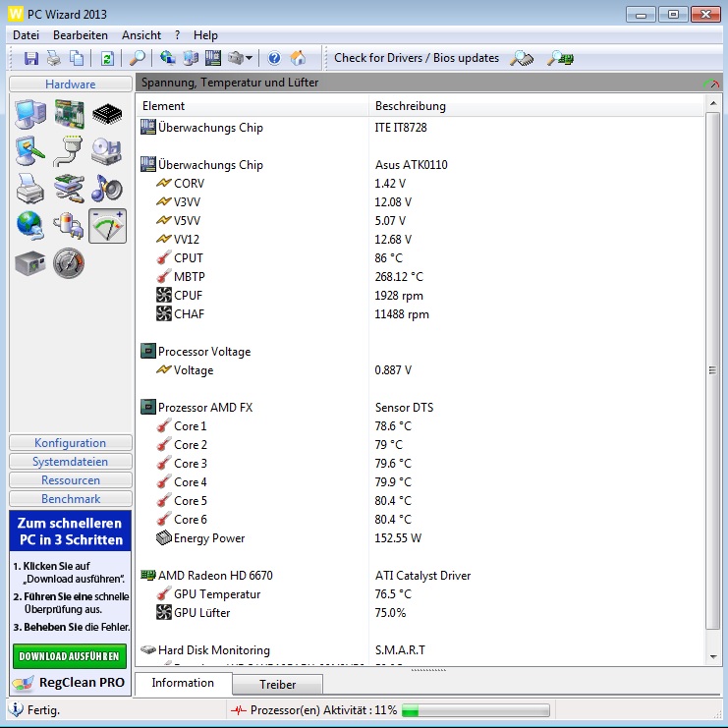Screen dimensions: 728x728
Task: Click the vertical scrollbar up arrow
Action: click(x=713, y=103)
